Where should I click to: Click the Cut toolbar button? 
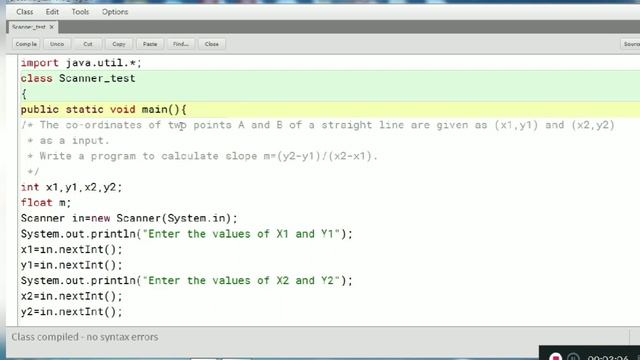(x=88, y=44)
